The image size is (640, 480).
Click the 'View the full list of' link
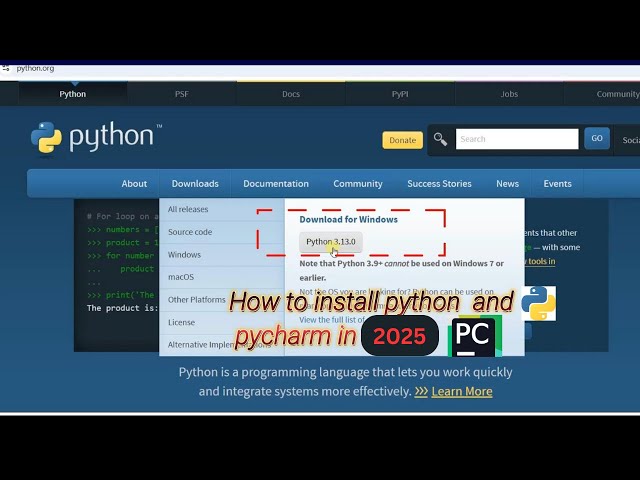(x=332, y=320)
